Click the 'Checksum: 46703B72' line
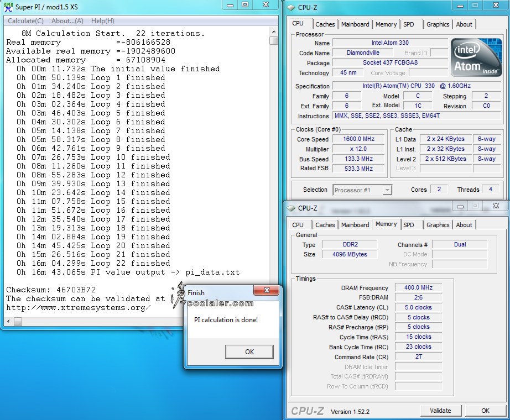This screenshot has width=510, height=420. click(51, 290)
